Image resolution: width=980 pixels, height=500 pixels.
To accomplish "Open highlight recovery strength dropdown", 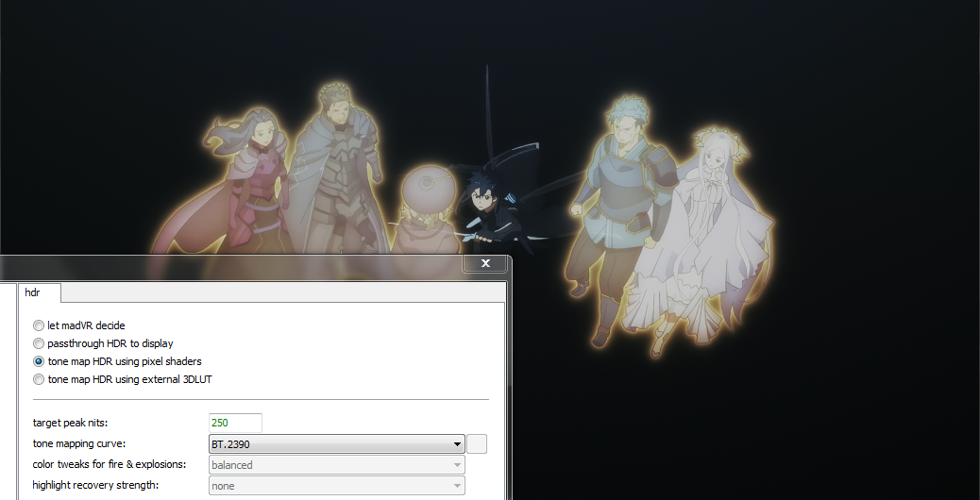I will [x=337, y=486].
